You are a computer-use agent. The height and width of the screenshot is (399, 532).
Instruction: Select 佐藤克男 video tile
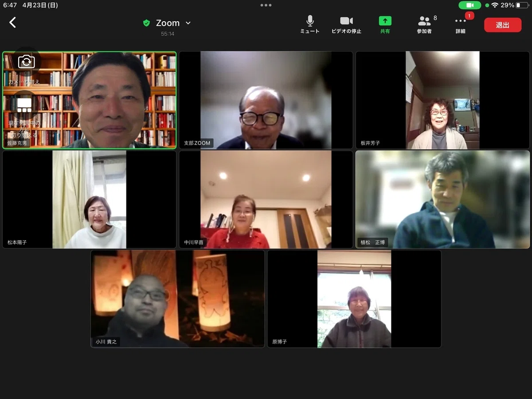[x=89, y=100]
